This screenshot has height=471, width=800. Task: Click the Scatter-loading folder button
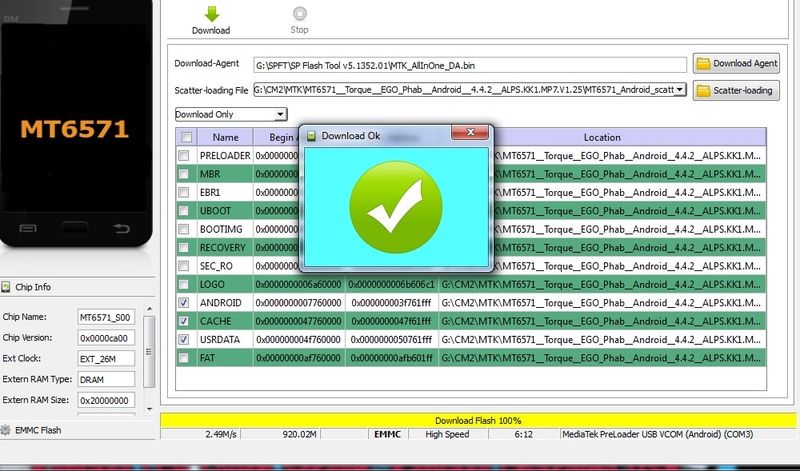coord(736,91)
